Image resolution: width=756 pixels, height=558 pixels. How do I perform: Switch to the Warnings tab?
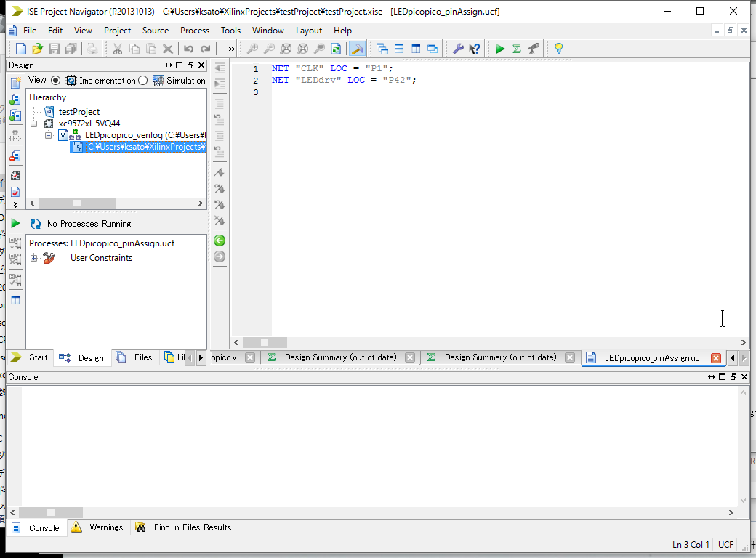(x=98, y=527)
